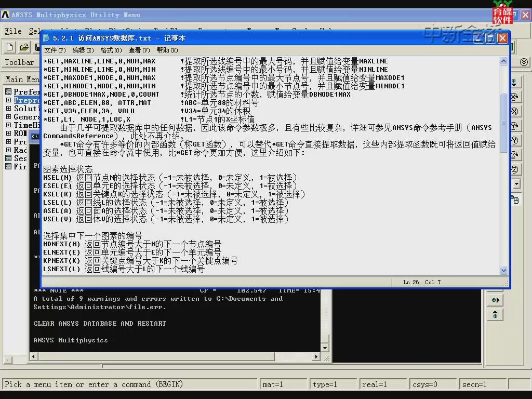
Task: Expand the TimeHist Postpro tree node
Action: (8, 125)
